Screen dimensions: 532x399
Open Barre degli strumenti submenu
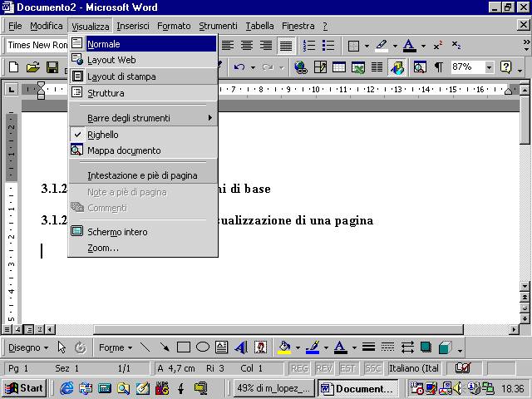coord(142,118)
